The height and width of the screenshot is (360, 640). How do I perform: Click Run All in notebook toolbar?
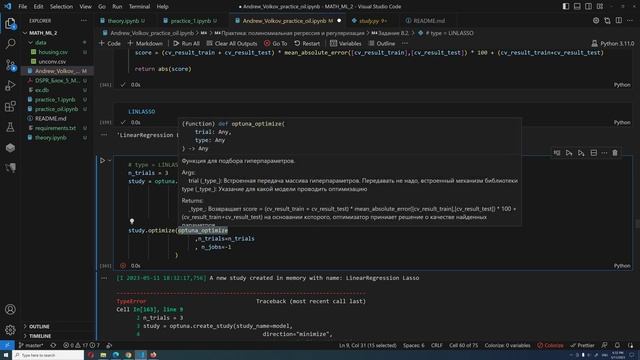pyautogui.click(x=186, y=43)
